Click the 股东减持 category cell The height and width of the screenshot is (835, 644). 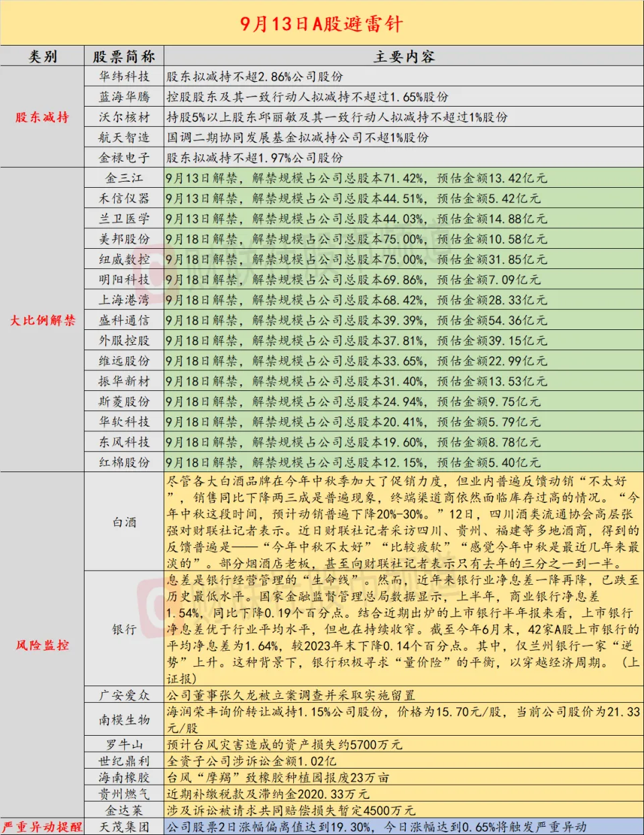pyautogui.click(x=42, y=117)
